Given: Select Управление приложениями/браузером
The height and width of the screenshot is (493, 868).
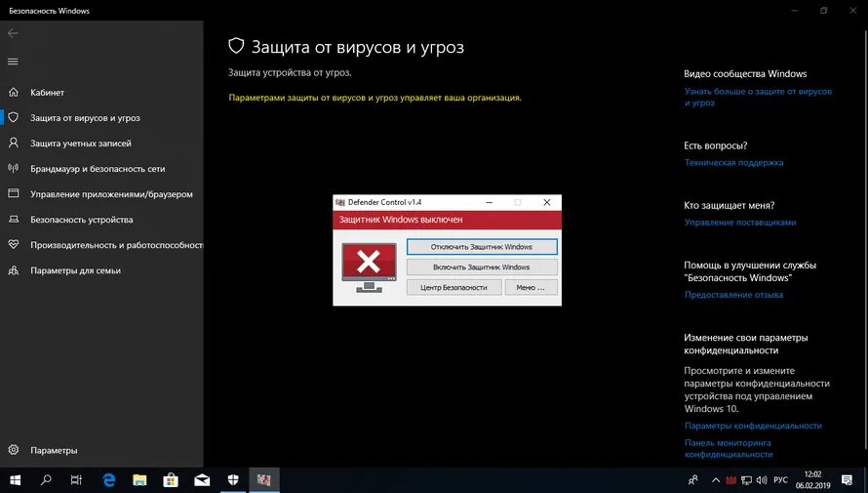Looking at the screenshot, I should [111, 194].
